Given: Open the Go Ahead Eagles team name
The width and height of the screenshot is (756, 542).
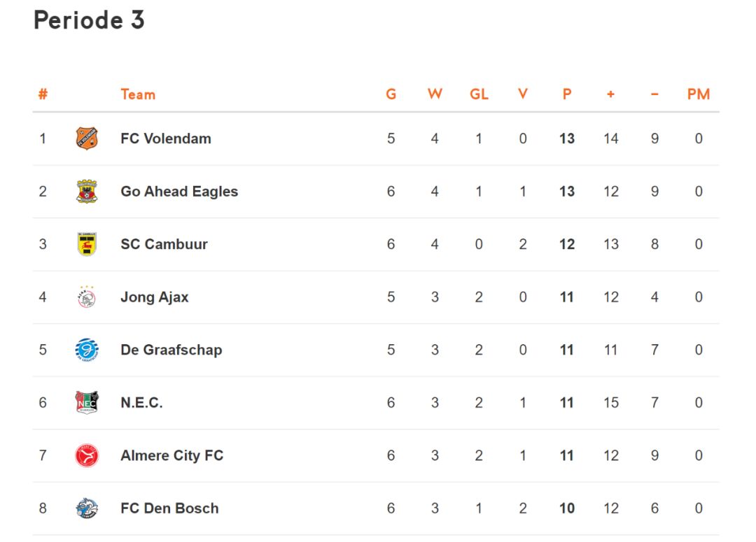Looking at the screenshot, I should coord(179,192).
